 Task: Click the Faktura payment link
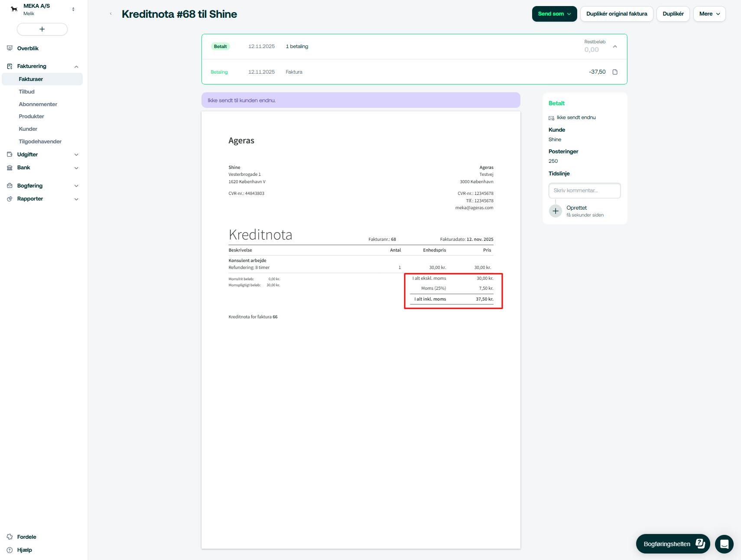294,72
